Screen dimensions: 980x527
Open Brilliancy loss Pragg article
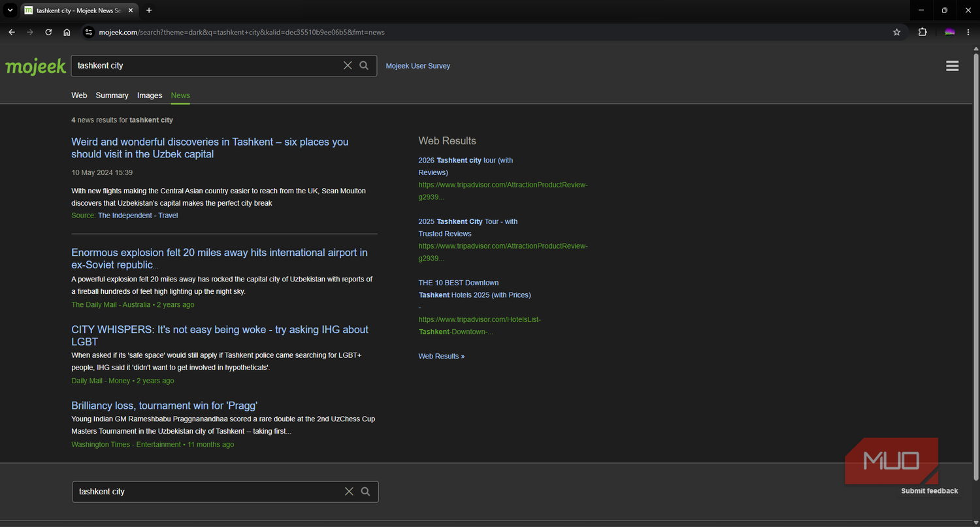(x=165, y=406)
